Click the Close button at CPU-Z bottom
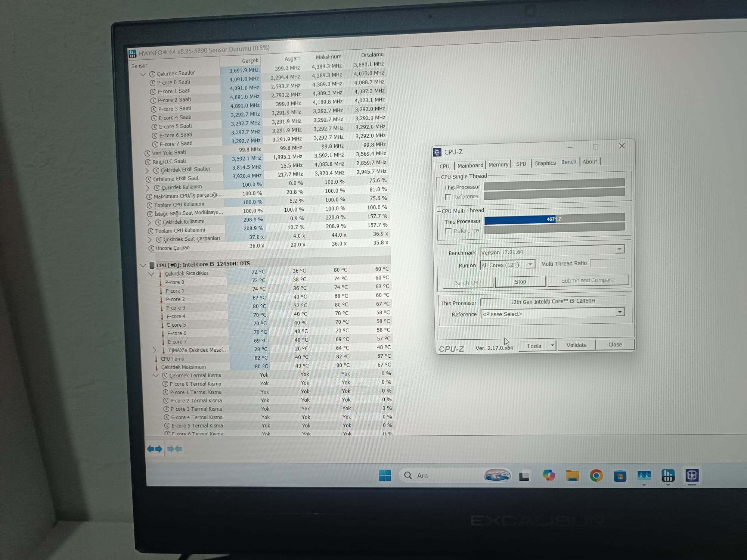 615,345
